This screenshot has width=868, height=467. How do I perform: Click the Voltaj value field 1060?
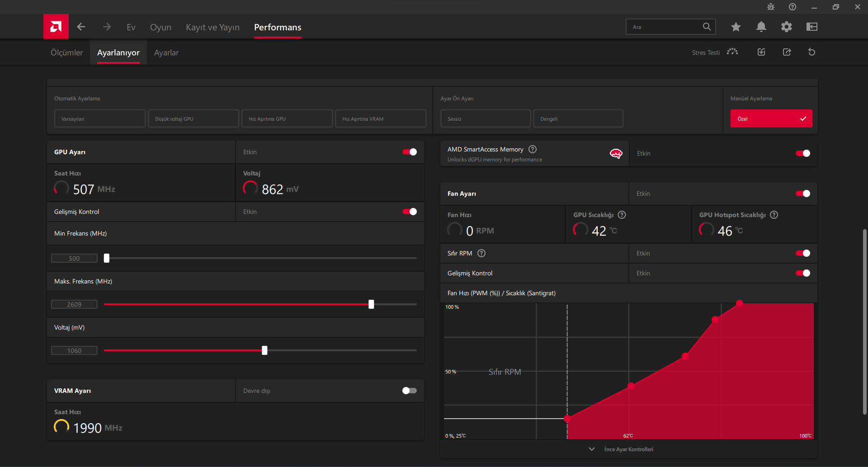(74, 350)
